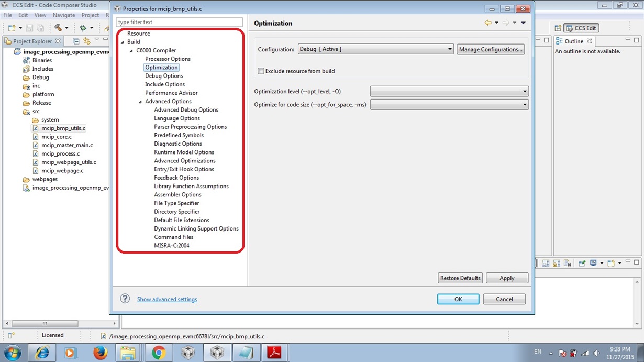Open Adobe Reader from the taskbar
Viewport: 644px width, 362px height.
pos(274,353)
